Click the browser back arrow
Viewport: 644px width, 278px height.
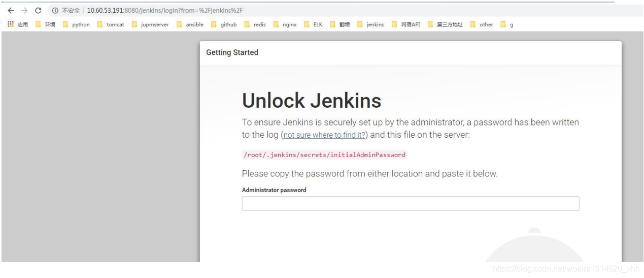tap(11, 11)
